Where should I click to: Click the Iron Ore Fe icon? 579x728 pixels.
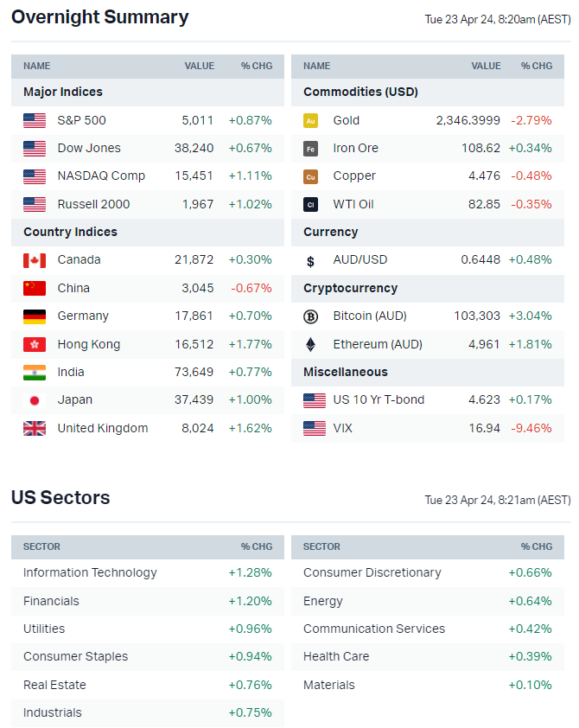tap(310, 149)
